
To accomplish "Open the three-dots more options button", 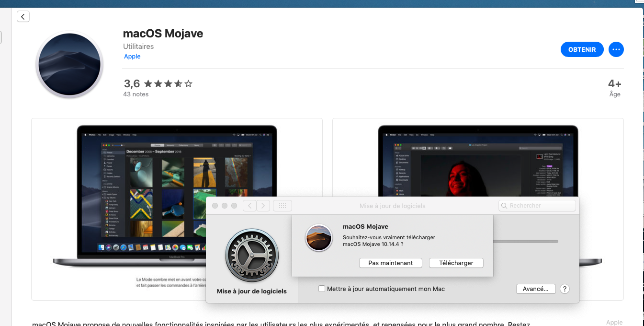I will (x=616, y=49).
